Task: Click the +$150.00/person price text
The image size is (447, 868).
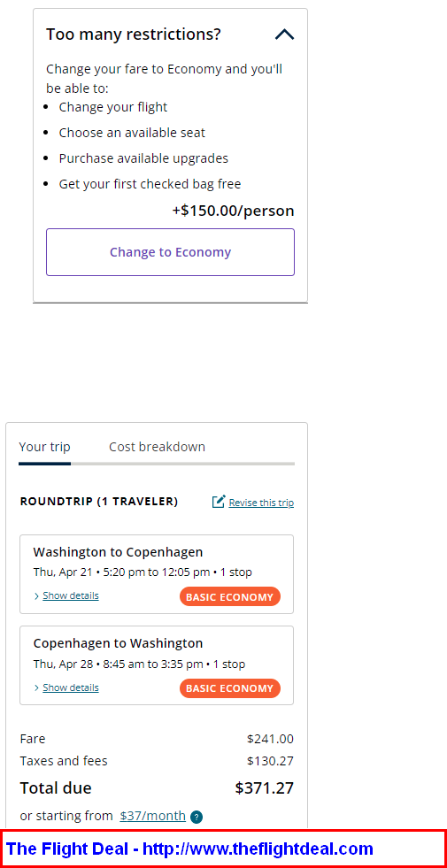Action: [233, 211]
